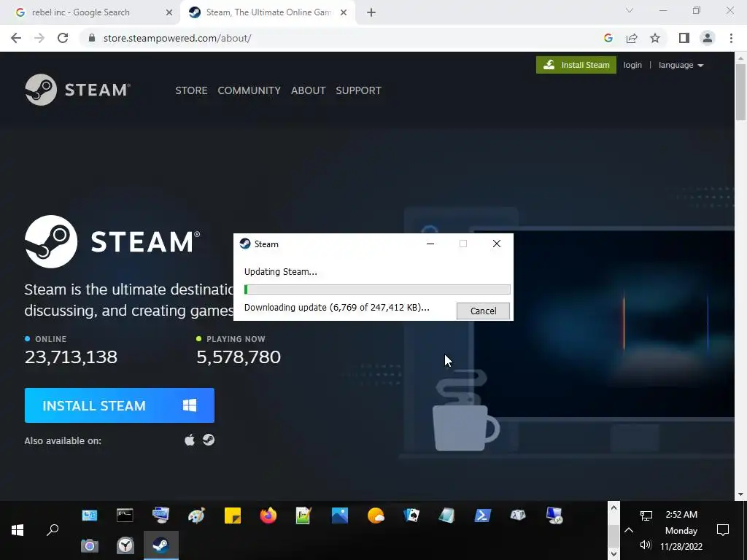Click the SteamOS download icon beside the Apple icon
Screen dimensions: 747x560
(209, 440)
